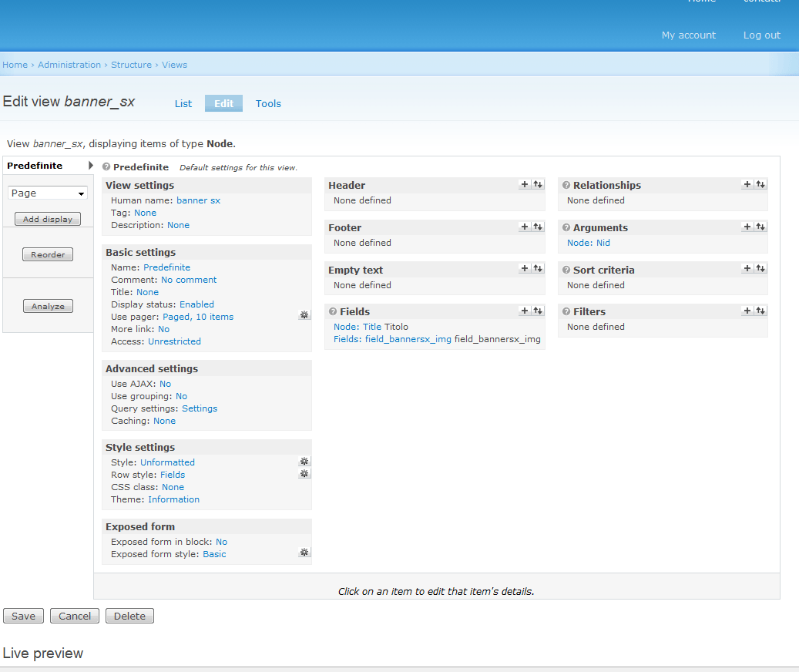Add a new Footer item
This screenshot has height=672, width=799.
525,227
